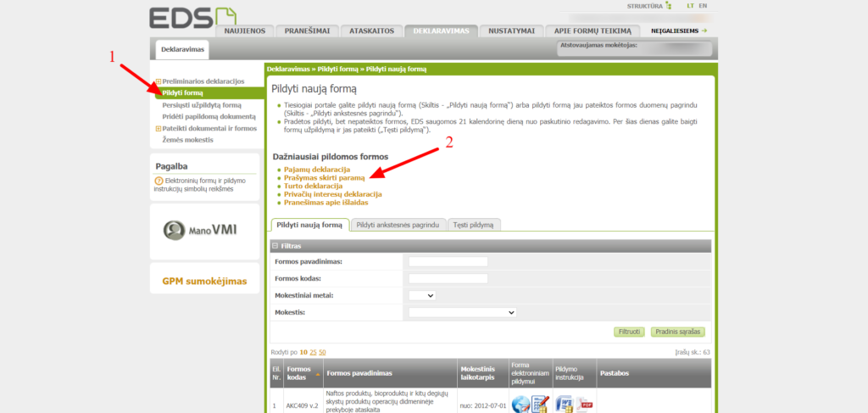Expand Pateikti dokumentai ir formos

(x=159, y=129)
